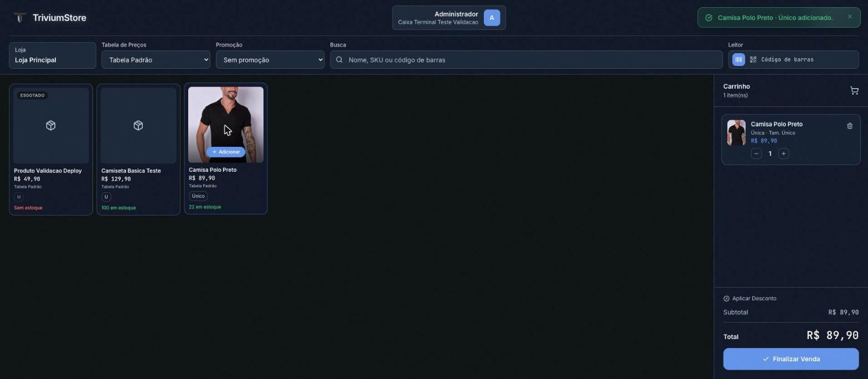Click the Produto Validacao Deploy product name

[48, 171]
